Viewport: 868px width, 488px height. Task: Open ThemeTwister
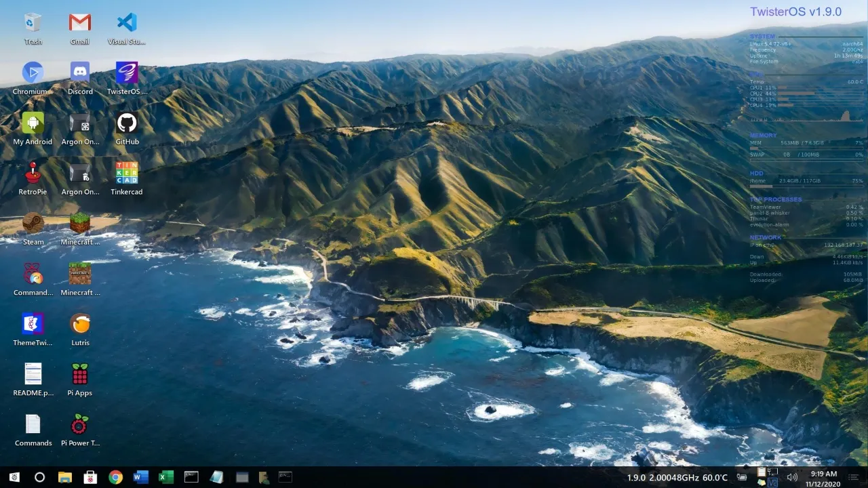pos(33,324)
